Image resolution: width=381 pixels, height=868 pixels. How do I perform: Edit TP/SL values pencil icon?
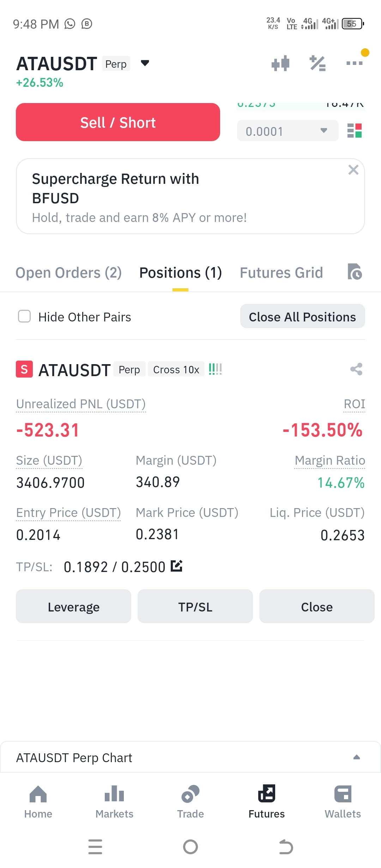pos(176,566)
